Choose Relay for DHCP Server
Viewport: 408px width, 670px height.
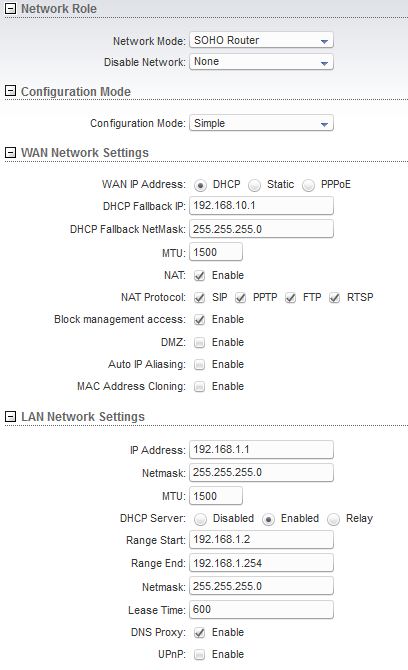point(333,519)
